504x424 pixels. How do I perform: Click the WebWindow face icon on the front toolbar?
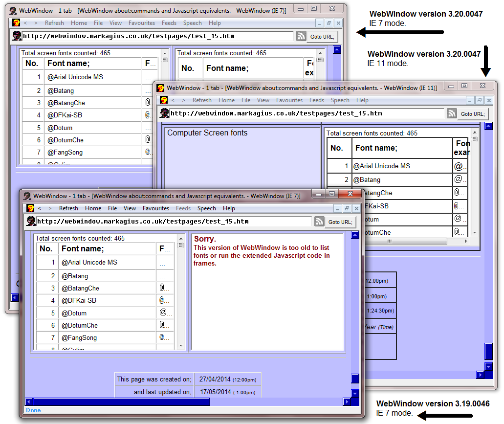[30, 208]
